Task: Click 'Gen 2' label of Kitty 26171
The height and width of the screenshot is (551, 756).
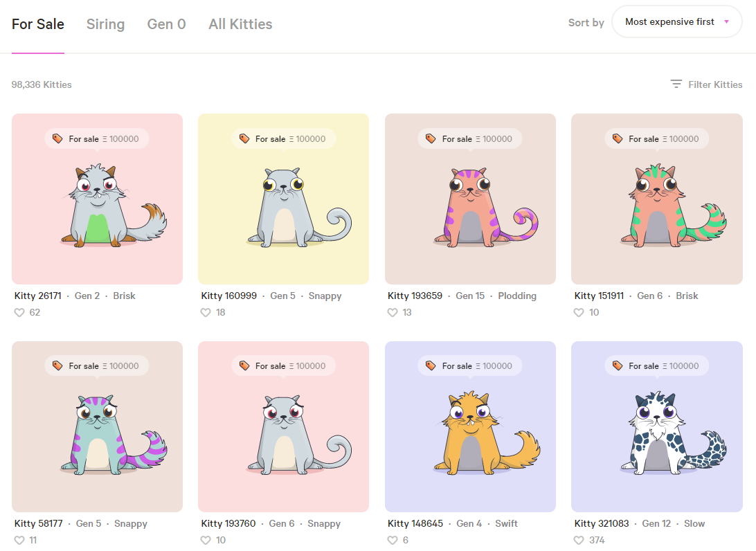Action: point(87,296)
